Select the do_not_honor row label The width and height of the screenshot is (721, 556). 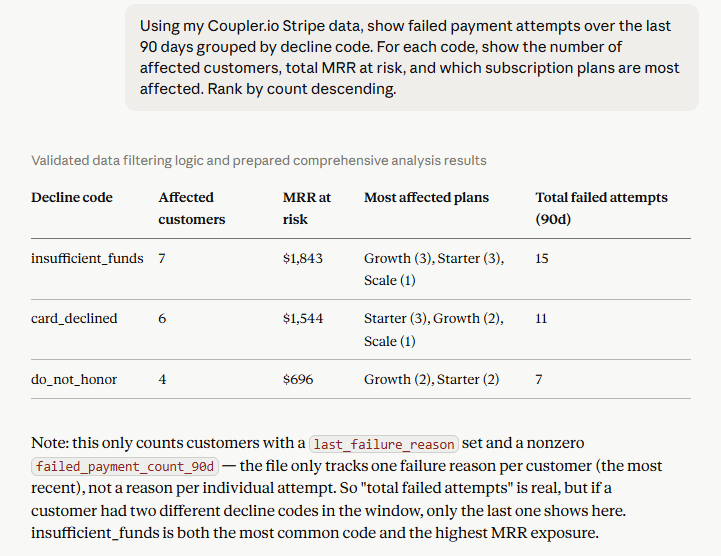tap(74, 379)
